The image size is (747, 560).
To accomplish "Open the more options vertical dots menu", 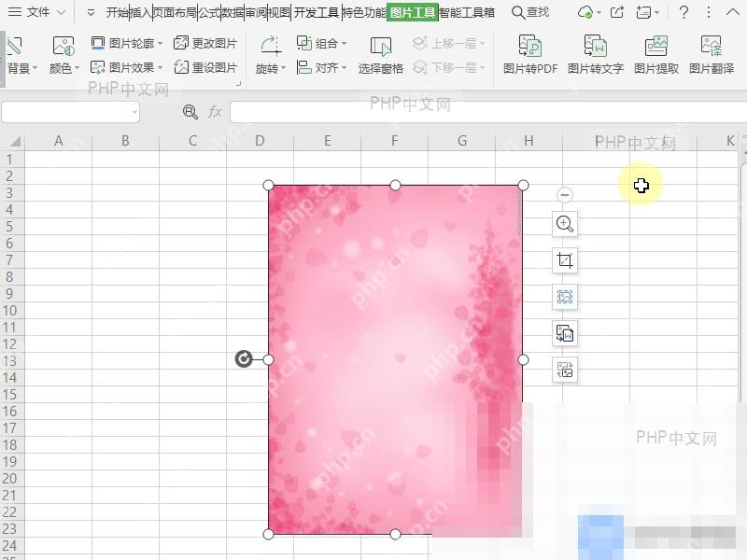I will (x=709, y=12).
